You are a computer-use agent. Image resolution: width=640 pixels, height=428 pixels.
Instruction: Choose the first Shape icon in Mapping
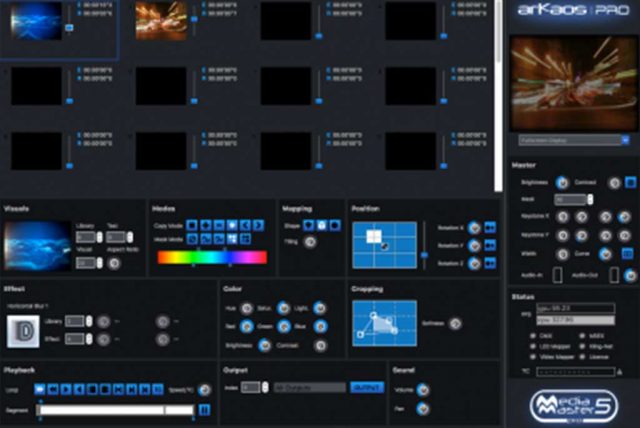pos(309,225)
